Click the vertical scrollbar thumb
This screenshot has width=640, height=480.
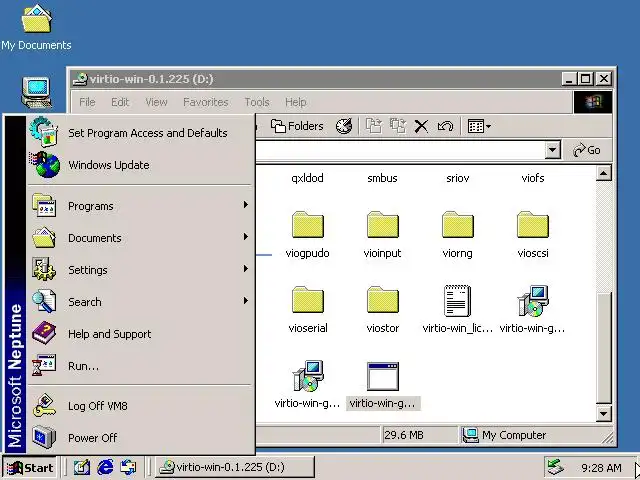(604, 347)
